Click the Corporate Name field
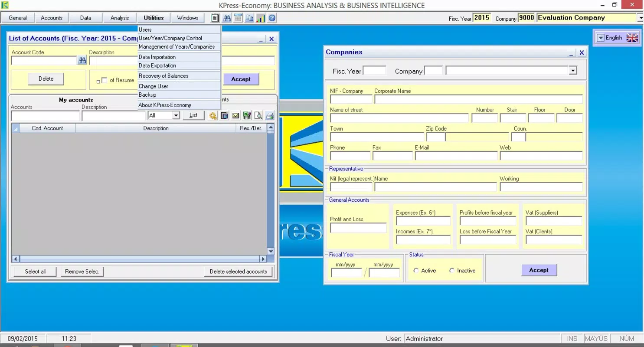This screenshot has height=347, width=644. pyautogui.click(x=478, y=99)
